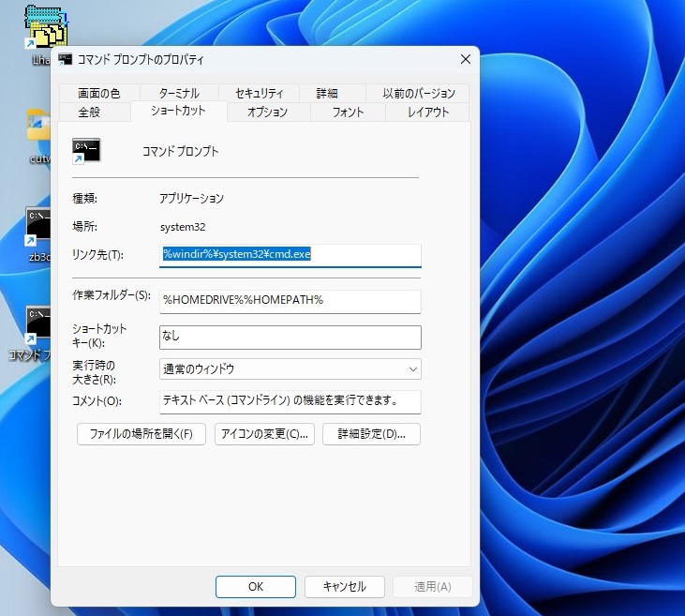Confirm with the OK button
This screenshot has width=685, height=616.
click(x=256, y=586)
